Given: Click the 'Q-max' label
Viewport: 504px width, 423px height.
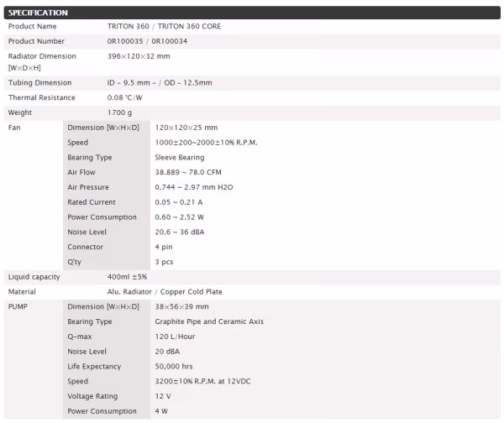Looking at the screenshot, I should pos(80,337).
